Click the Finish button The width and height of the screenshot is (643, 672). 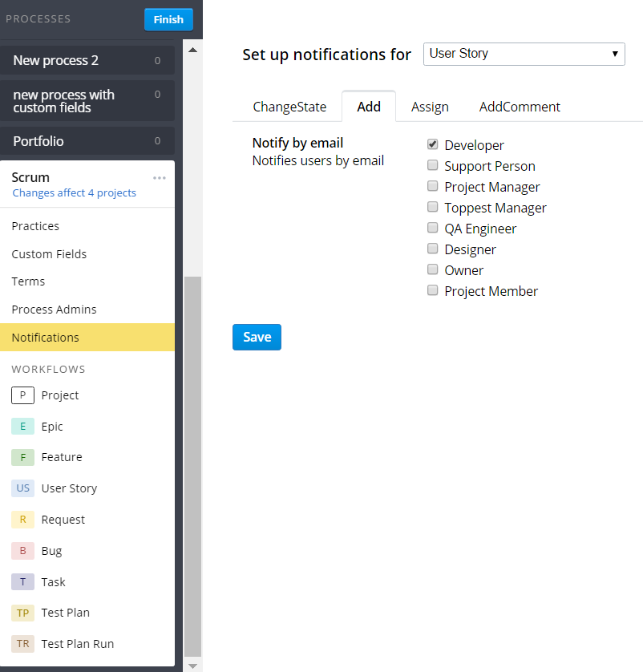click(168, 18)
